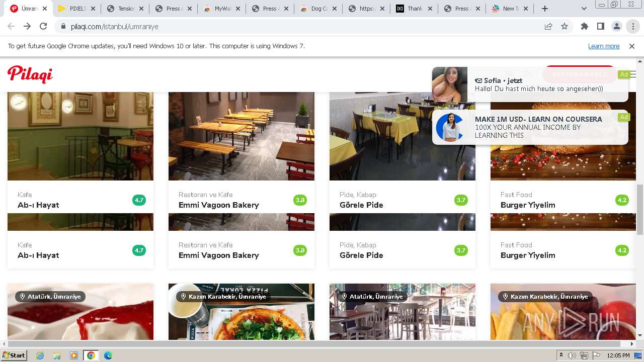Dismiss the Chrome update notification bar
This screenshot has height=362, width=644.
point(632,46)
